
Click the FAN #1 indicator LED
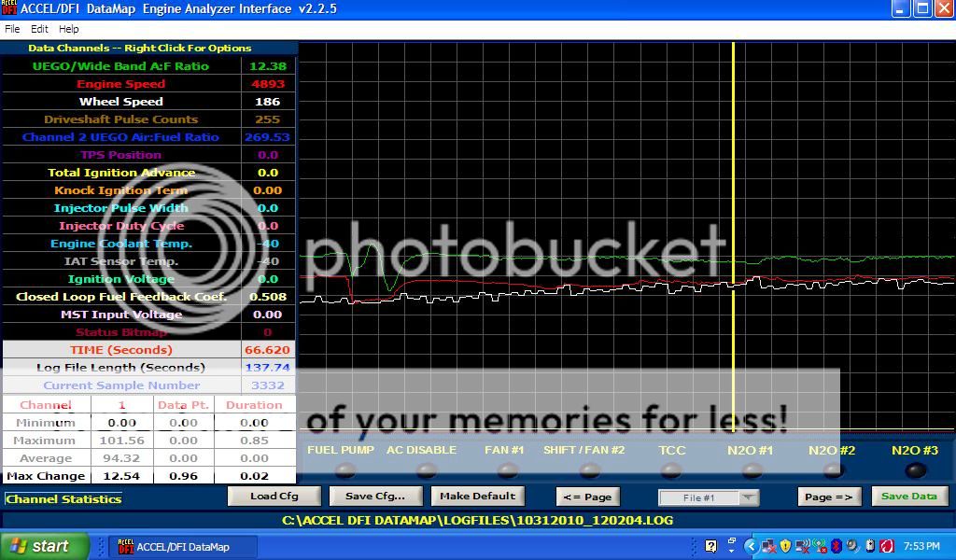point(507,470)
